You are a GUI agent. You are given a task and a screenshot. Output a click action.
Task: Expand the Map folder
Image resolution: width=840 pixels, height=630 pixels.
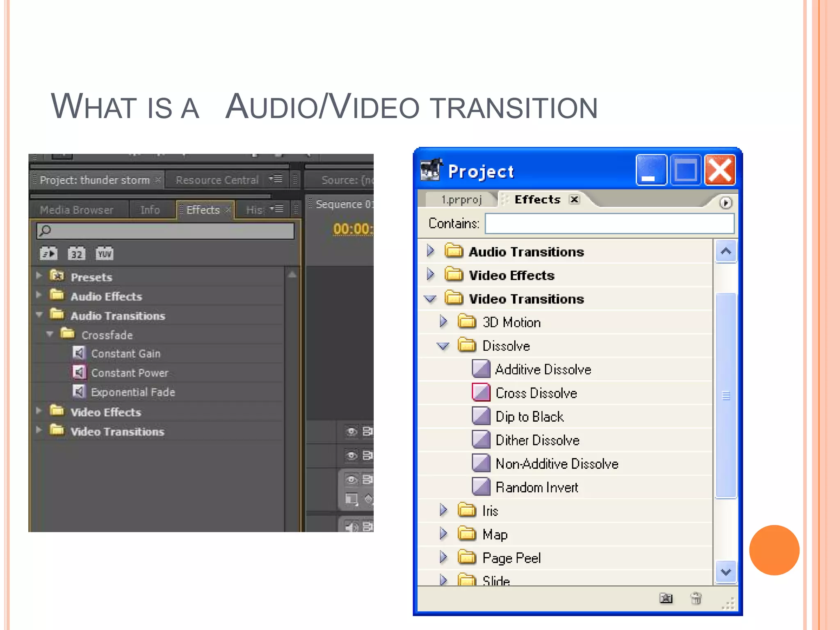(x=443, y=534)
